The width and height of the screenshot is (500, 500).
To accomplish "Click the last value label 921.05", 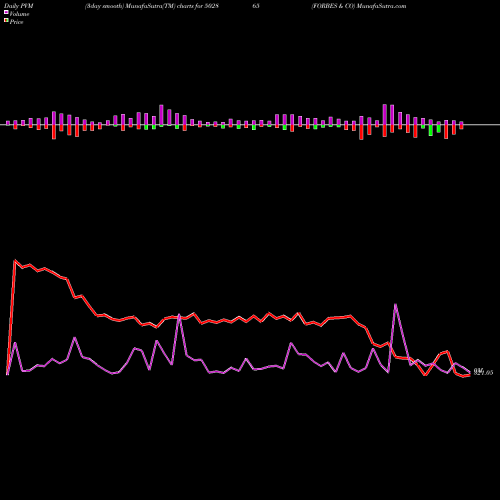I will (483, 372).
